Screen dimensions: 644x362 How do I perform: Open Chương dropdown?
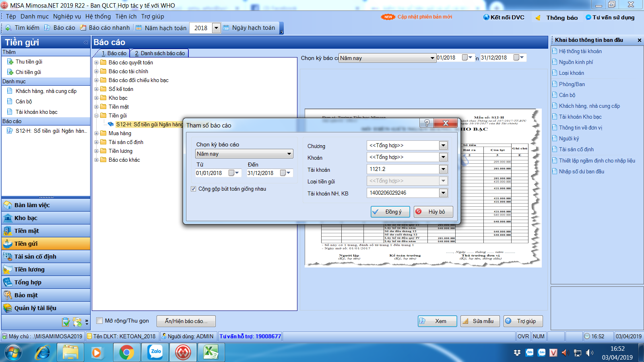coord(443,145)
